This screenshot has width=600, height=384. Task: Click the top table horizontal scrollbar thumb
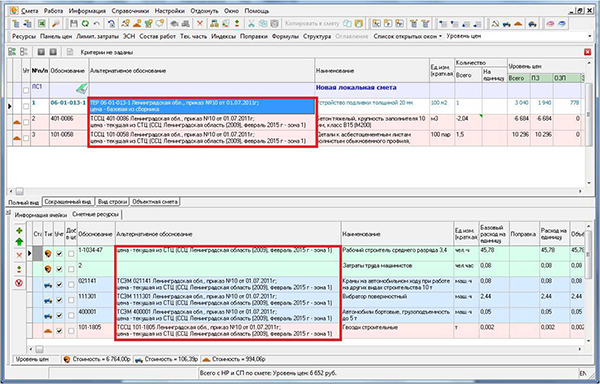pyautogui.click(x=19, y=191)
